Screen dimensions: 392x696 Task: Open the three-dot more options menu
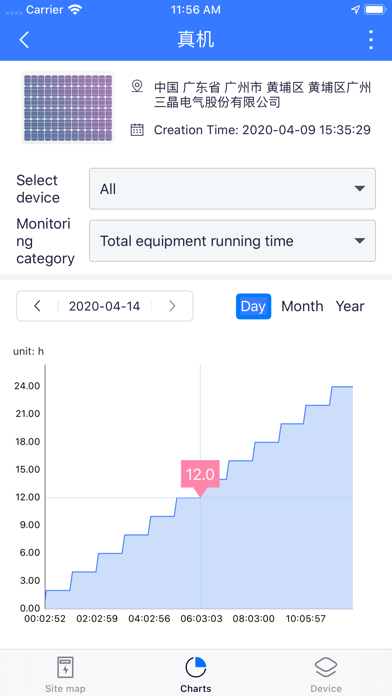[371, 40]
